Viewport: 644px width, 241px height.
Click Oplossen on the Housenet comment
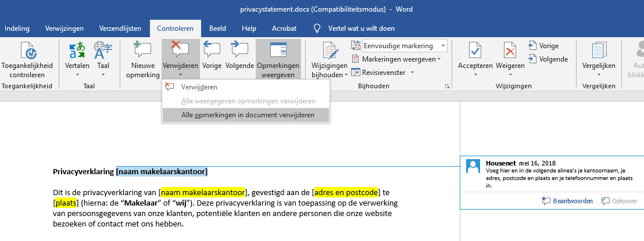[619, 201]
